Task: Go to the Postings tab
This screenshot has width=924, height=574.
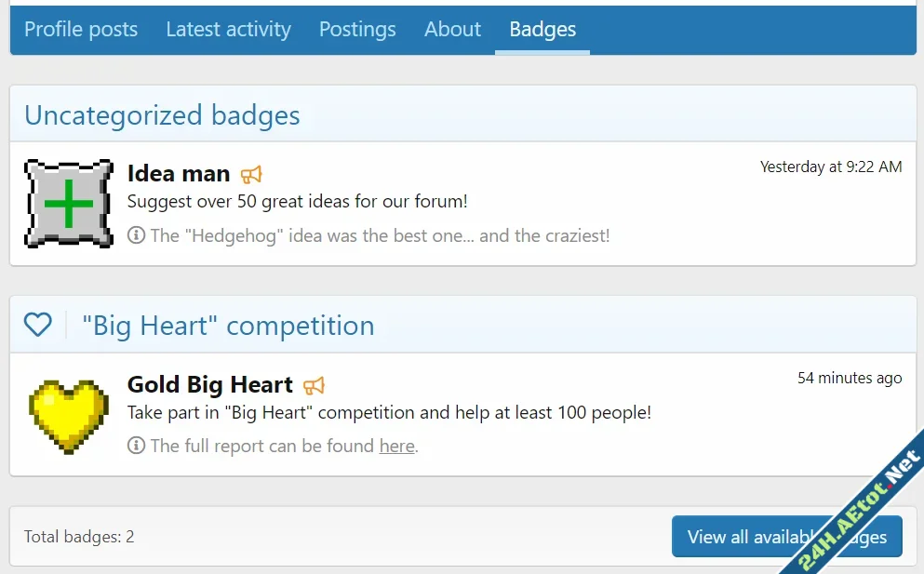Action: click(357, 29)
